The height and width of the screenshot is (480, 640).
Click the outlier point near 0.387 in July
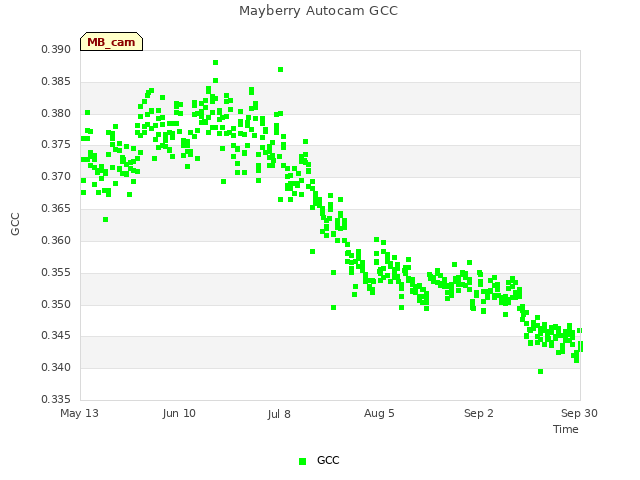coord(280,69)
